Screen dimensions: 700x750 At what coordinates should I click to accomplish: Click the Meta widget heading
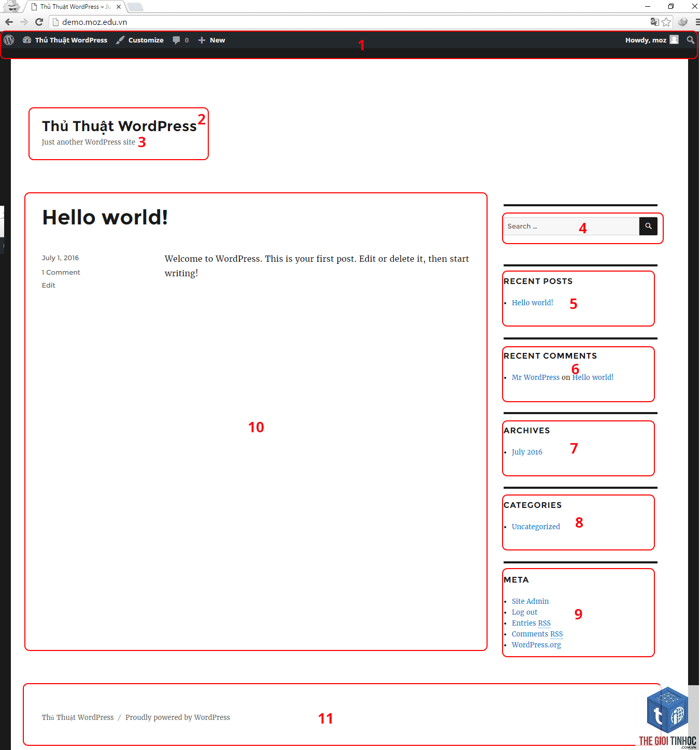click(x=516, y=579)
